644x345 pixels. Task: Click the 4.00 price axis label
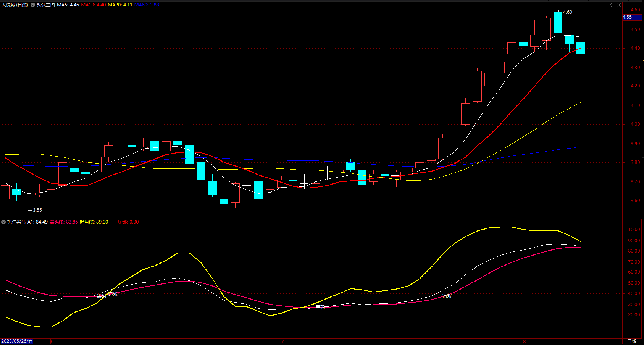click(x=635, y=124)
